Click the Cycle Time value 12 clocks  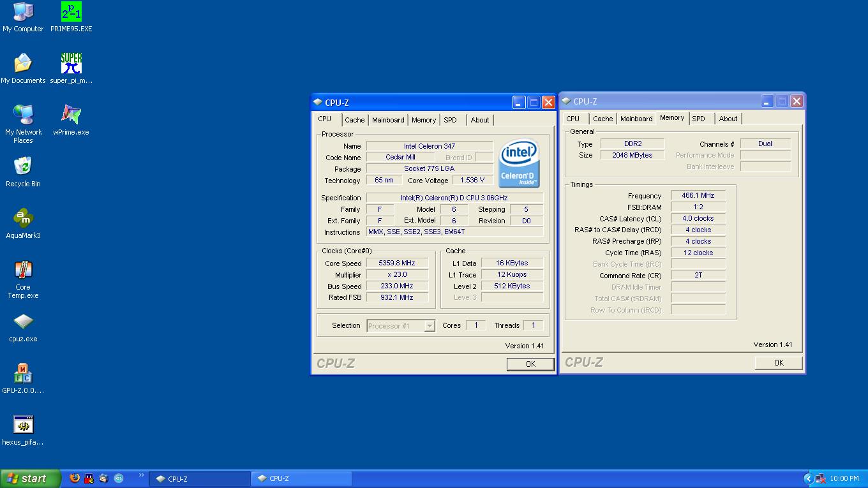698,253
